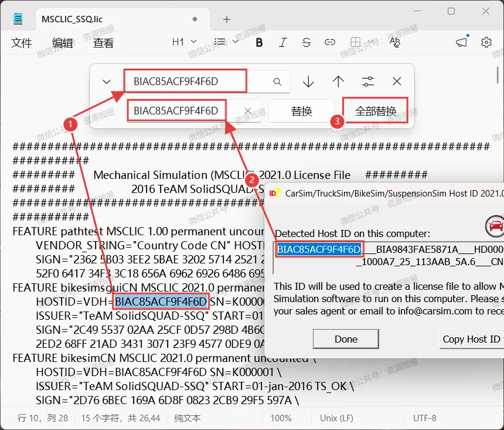Click Unix (LF) line ending status
Image resolution: width=504 pixels, height=430 pixels.
click(x=336, y=418)
